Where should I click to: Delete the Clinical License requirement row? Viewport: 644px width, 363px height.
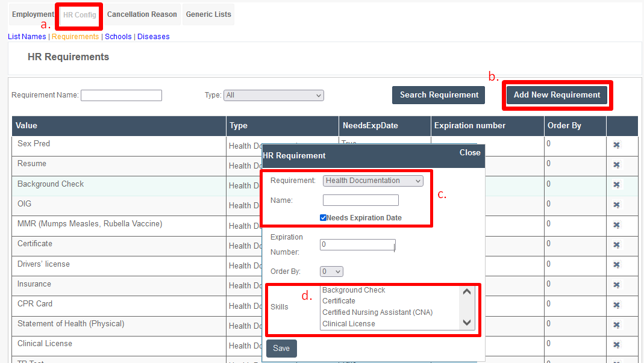point(616,345)
